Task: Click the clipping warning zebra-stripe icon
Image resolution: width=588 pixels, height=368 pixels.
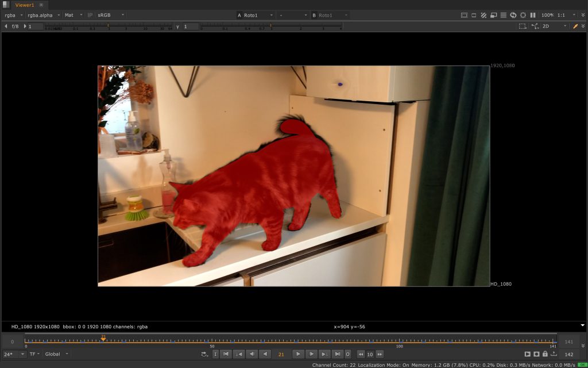Action: click(x=483, y=15)
